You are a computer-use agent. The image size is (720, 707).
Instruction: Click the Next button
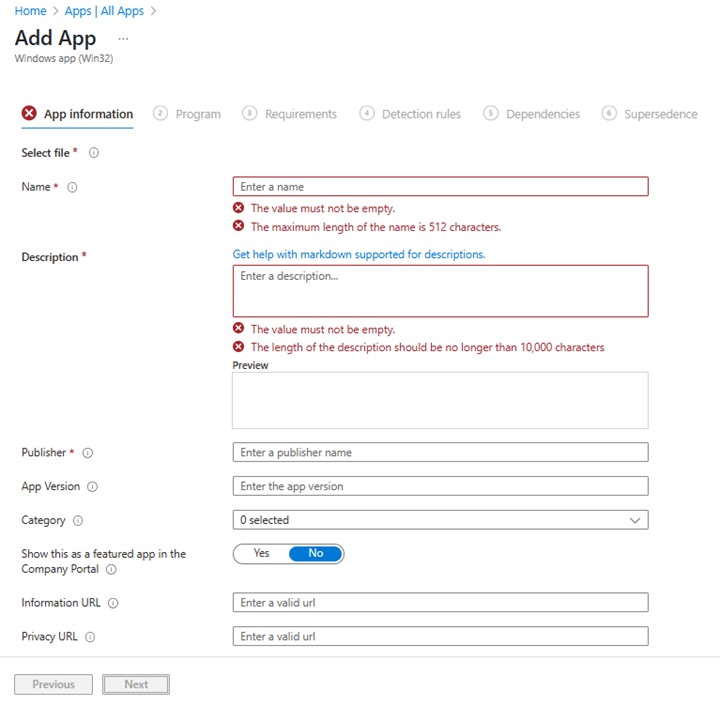tap(136, 684)
